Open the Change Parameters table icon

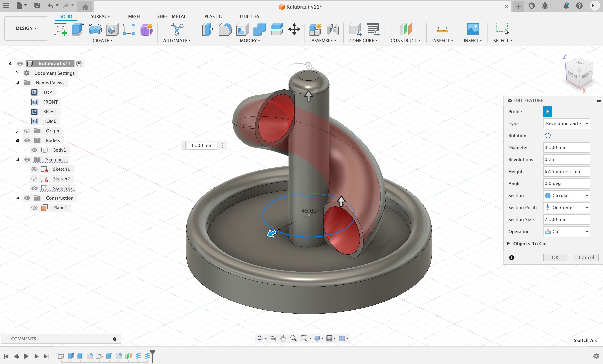(x=373, y=29)
